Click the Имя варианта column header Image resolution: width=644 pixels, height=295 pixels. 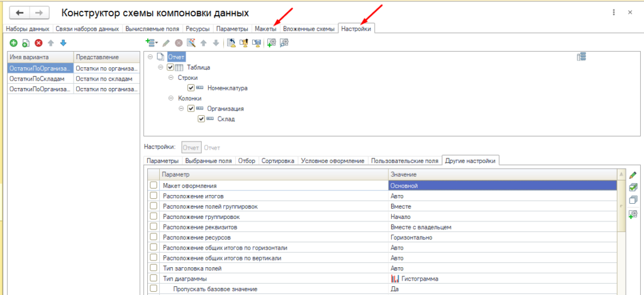pyautogui.click(x=41, y=57)
